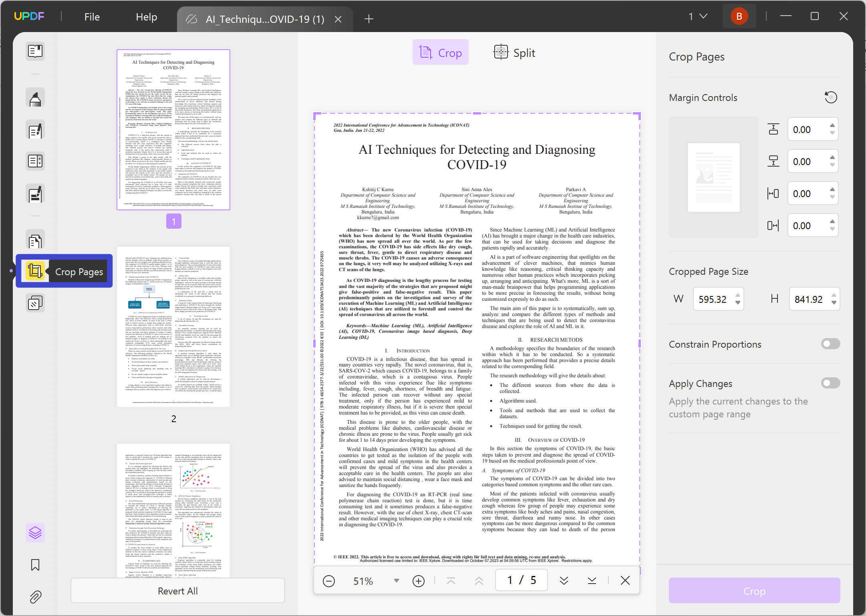866x616 pixels.
Task: Switch to Split mode
Action: click(x=514, y=52)
